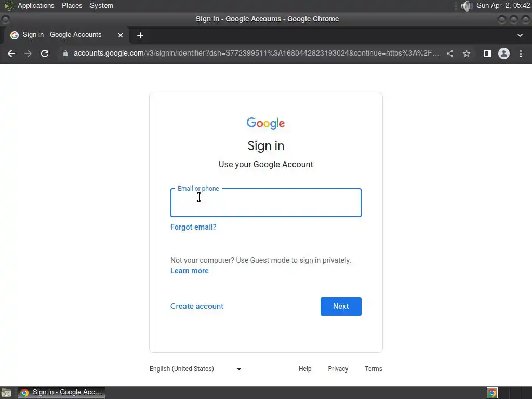
Task: Reload the Google sign-in page
Action: tap(45, 54)
